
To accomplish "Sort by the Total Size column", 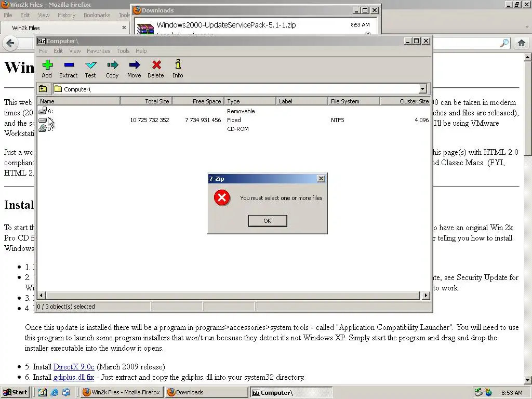I will [x=147, y=101].
